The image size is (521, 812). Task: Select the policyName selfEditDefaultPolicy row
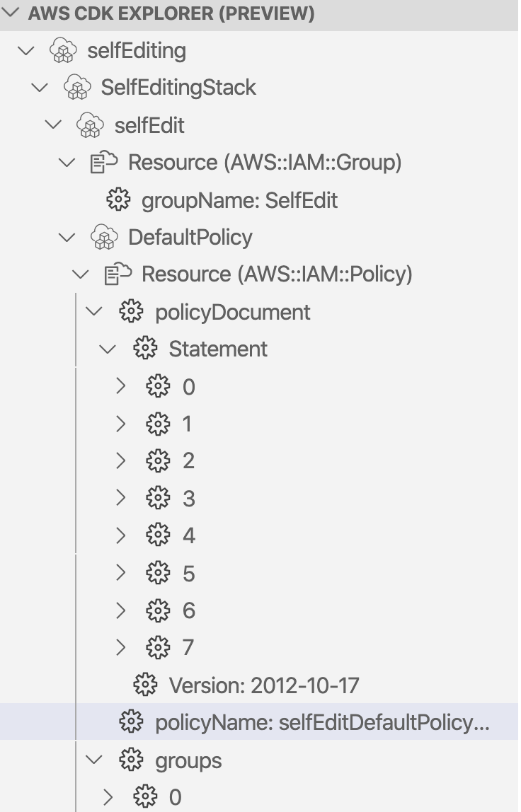[259, 721]
